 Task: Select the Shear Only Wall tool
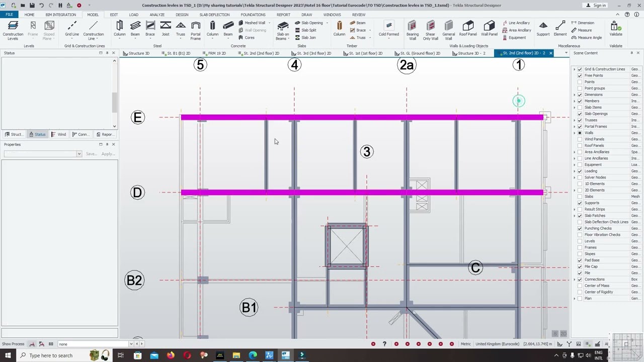point(430,31)
